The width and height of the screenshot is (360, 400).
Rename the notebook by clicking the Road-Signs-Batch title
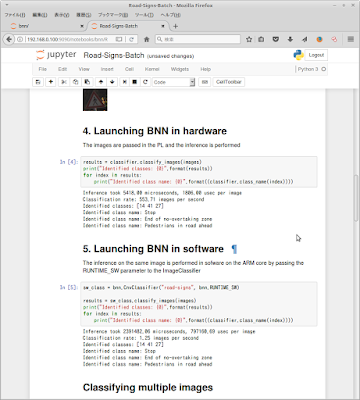(114, 55)
